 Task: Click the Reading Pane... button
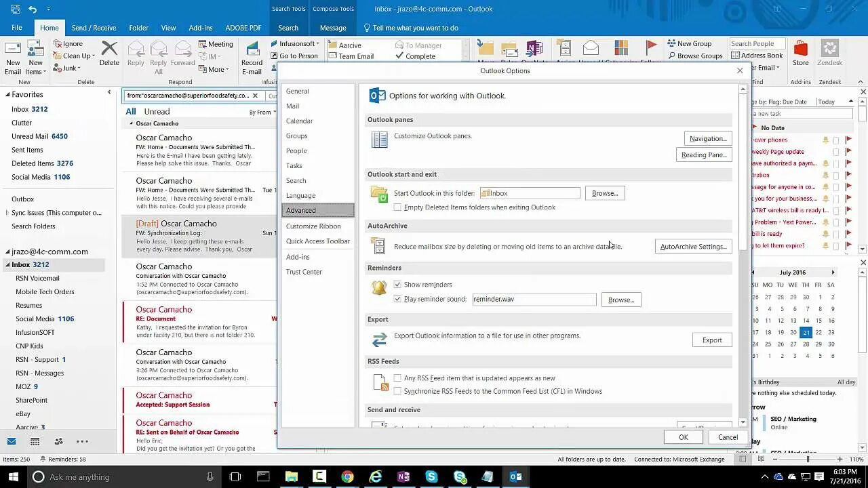click(x=704, y=155)
